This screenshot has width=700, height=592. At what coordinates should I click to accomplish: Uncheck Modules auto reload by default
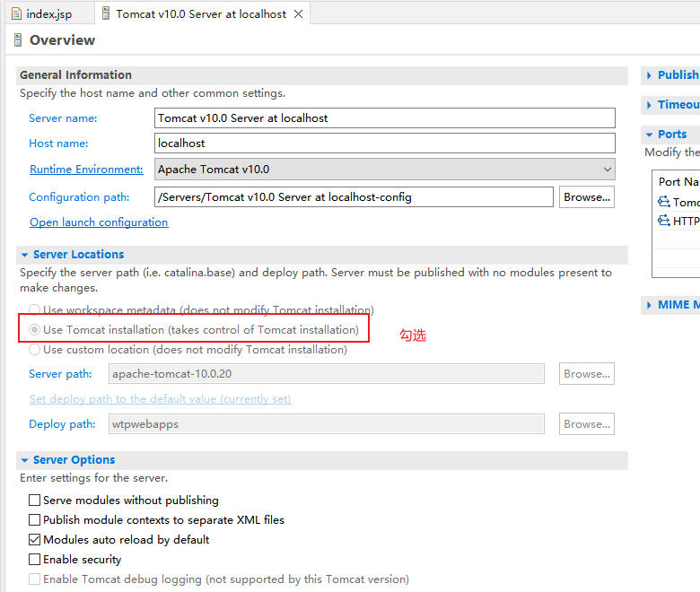(34, 540)
